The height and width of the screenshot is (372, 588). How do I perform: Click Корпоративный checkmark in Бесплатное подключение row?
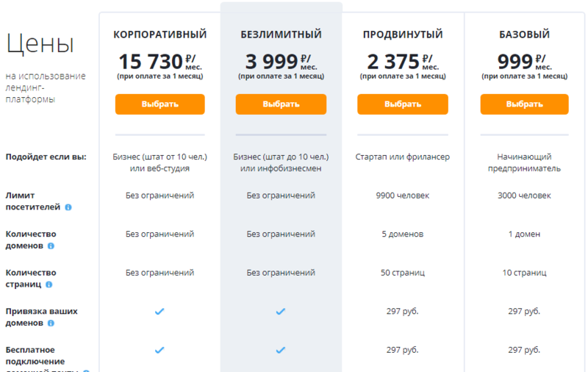(x=159, y=350)
